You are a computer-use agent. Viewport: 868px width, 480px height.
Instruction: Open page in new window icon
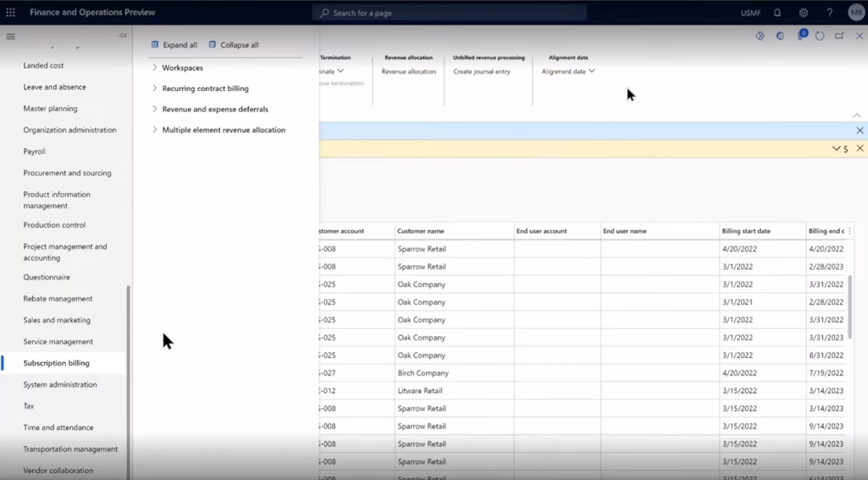(839, 35)
